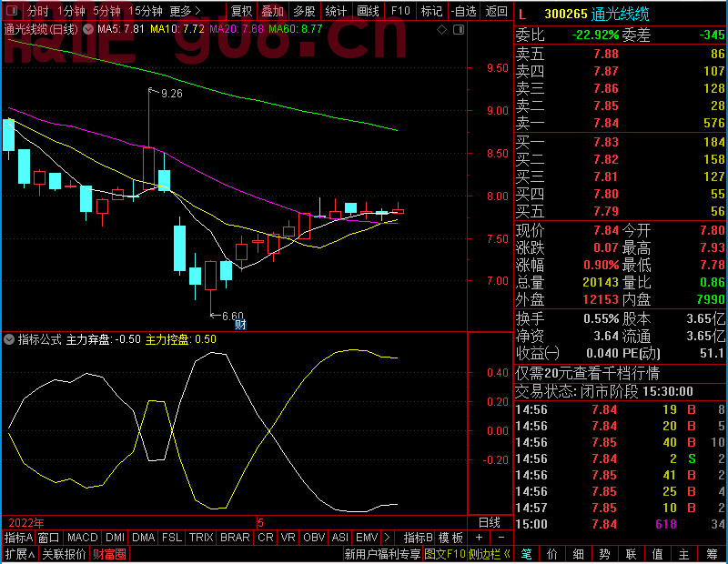Screen dimensions: 728x564
Task: Activate the 画线 drawing tool
Action: (369, 11)
